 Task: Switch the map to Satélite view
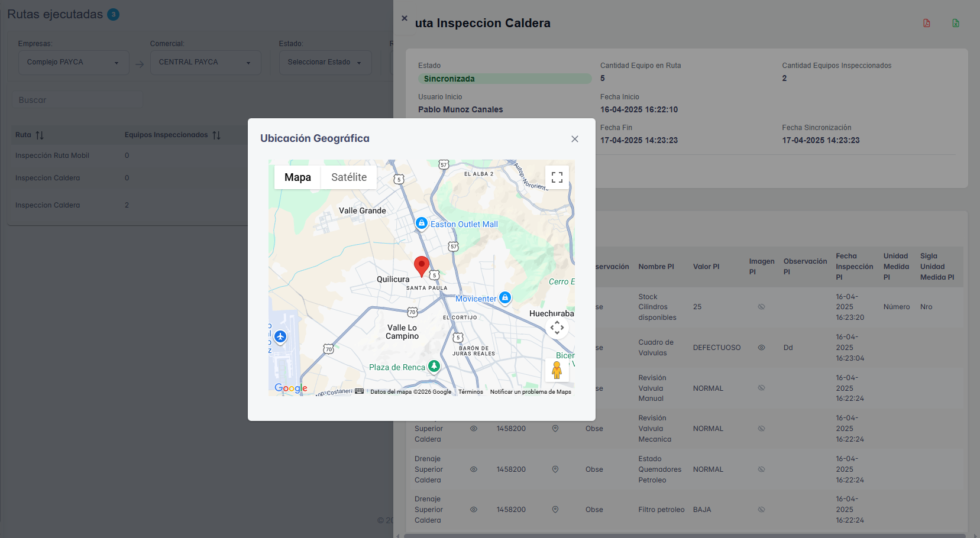click(348, 177)
